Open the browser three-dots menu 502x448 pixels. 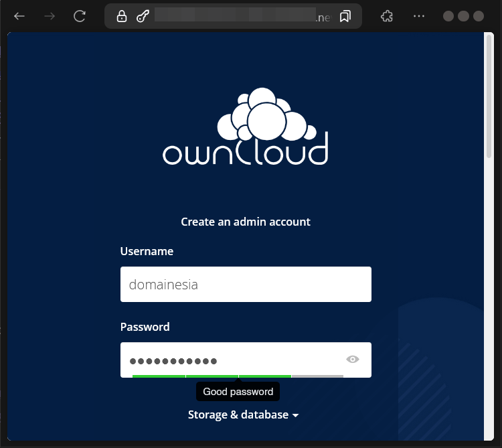point(419,16)
